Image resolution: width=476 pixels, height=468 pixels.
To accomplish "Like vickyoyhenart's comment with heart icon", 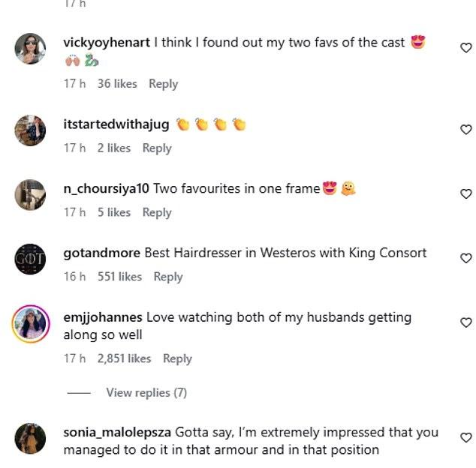I will 466,47.
